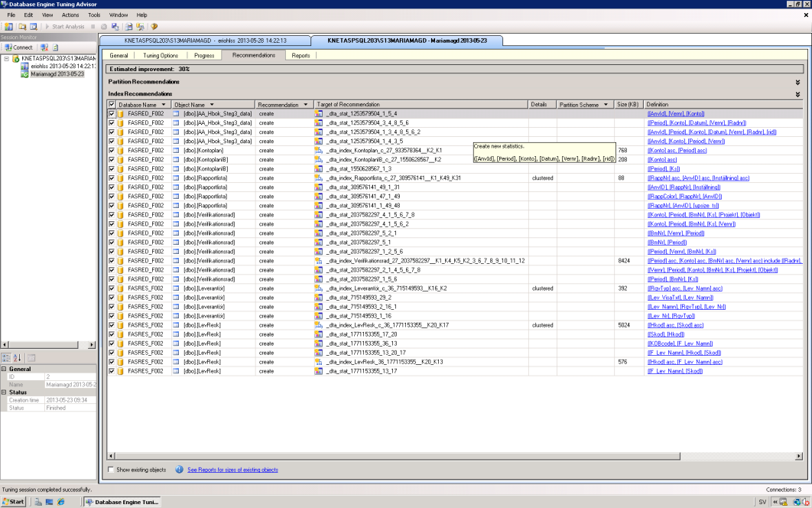Click the Alphabetical sort icon in properties pane
Screen dimensions: 812x508
[17, 358]
